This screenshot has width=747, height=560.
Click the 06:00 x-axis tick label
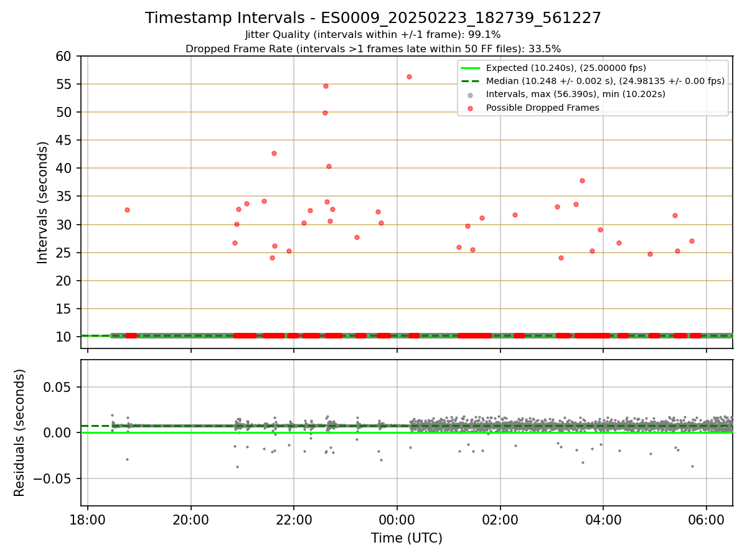click(x=707, y=520)
